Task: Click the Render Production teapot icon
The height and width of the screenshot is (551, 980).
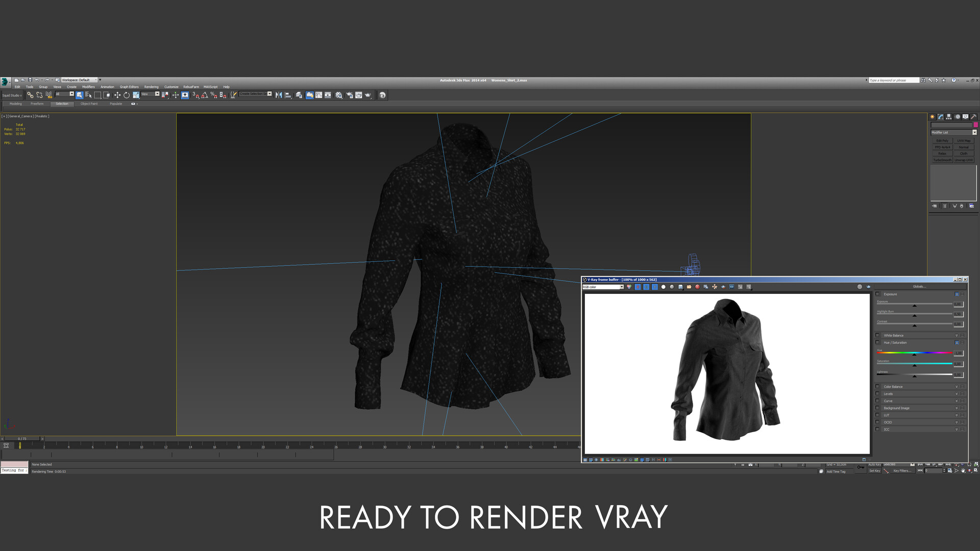Action: pos(367,95)
